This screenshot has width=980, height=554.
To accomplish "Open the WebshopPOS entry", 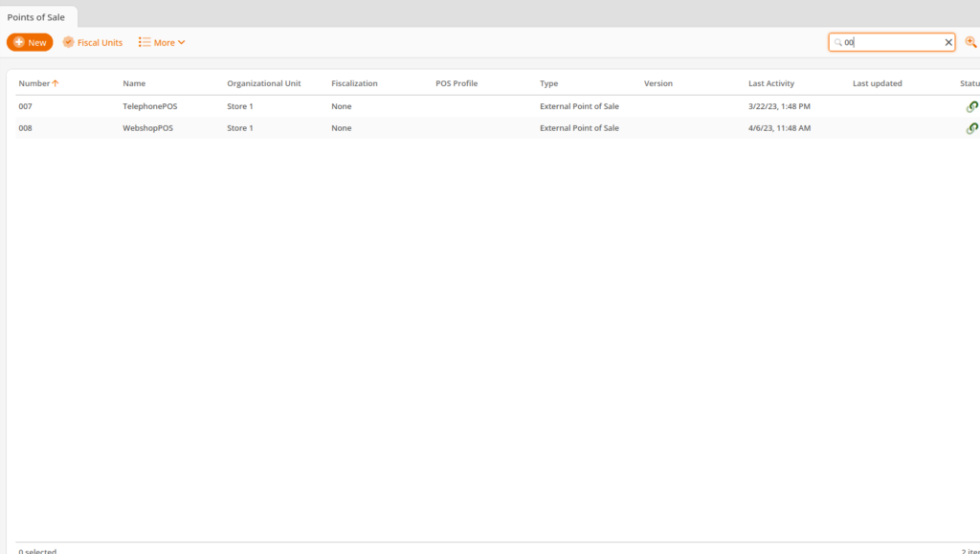I will tap(148, 128).
